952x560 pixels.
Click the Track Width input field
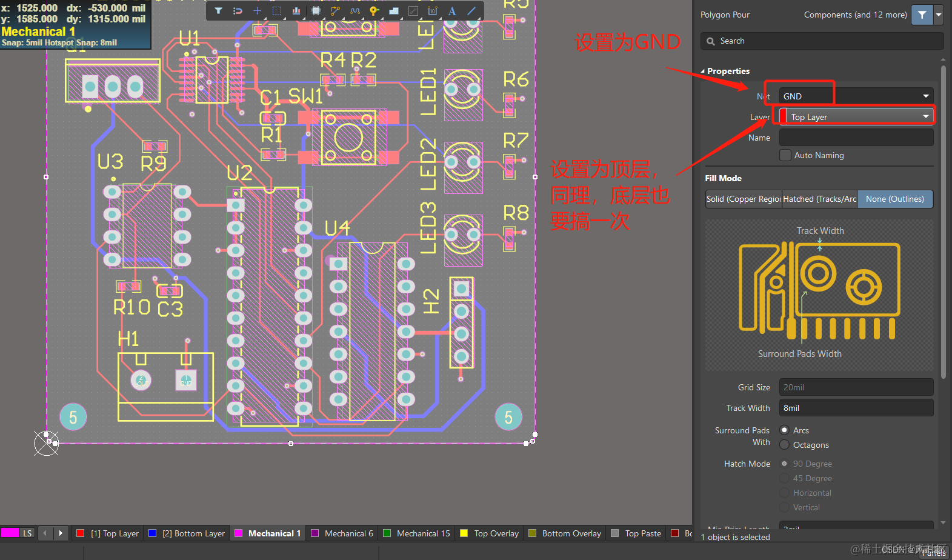coord(856,408)
